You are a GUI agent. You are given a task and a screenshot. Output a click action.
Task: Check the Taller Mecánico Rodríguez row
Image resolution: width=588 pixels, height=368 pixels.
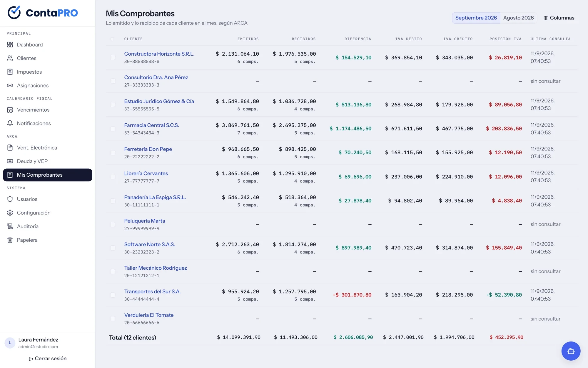[x=113, y=271]
